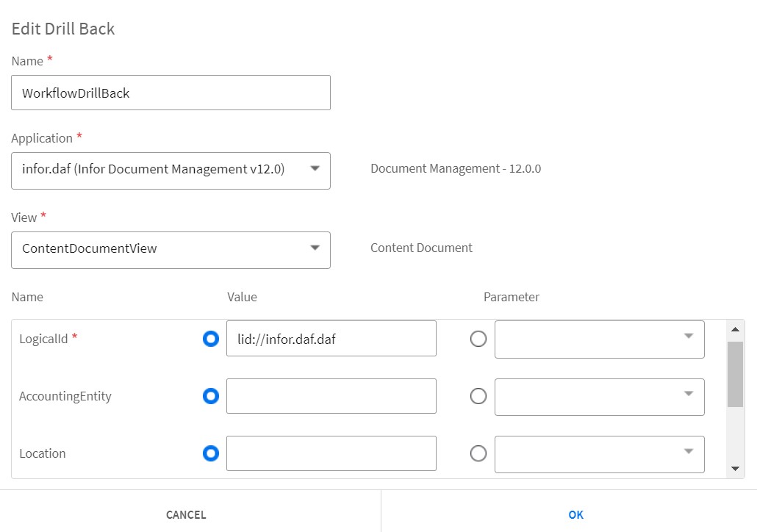Open the Application dropdown

[171, 170]
